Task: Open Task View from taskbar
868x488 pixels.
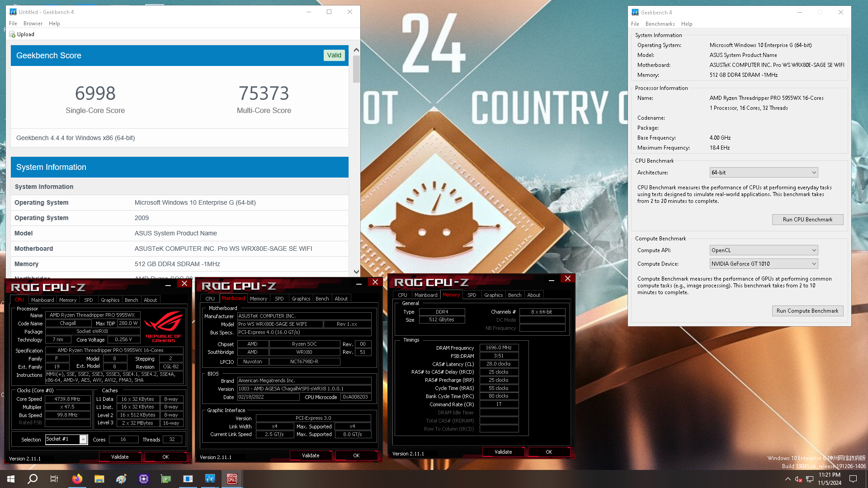Action: 54,479
